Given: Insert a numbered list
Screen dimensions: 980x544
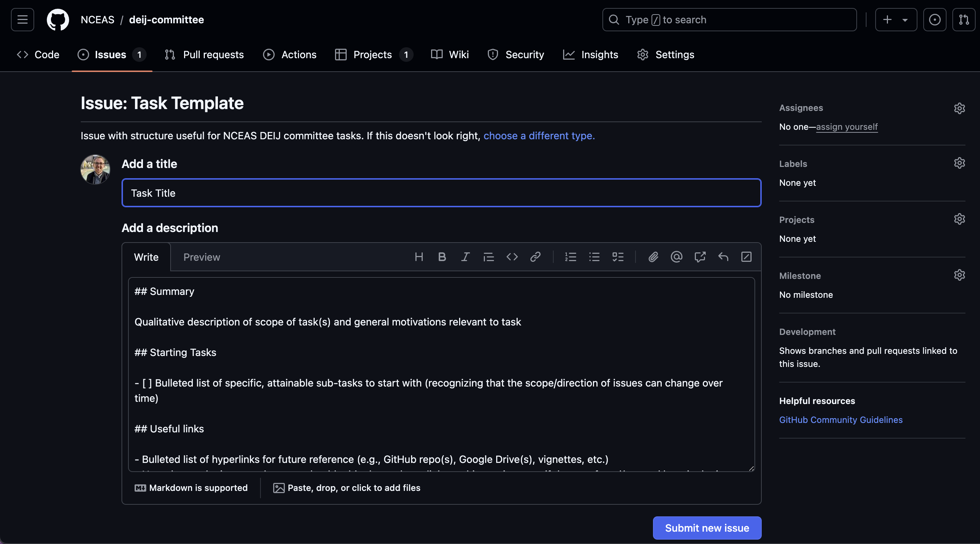Looking at the screenshot, I should pos(571,257).
